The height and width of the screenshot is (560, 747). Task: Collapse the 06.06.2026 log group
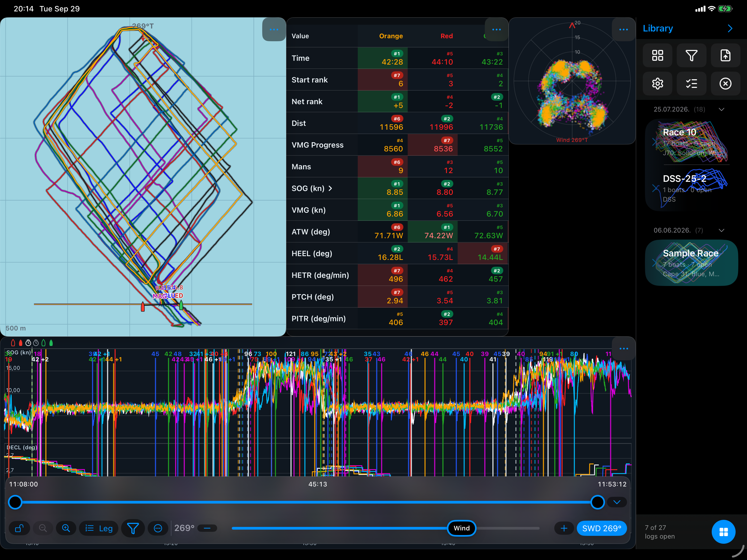(x=721, y=230)
